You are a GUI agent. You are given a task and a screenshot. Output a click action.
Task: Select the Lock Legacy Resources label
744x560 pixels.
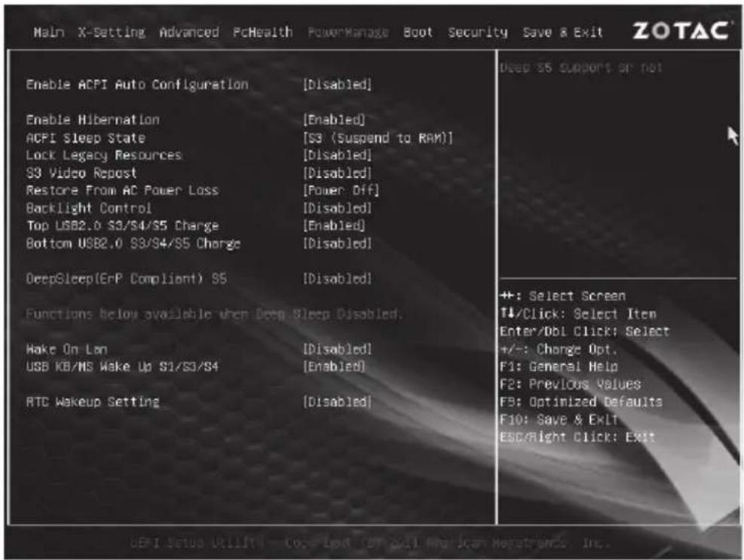(104, 155)
